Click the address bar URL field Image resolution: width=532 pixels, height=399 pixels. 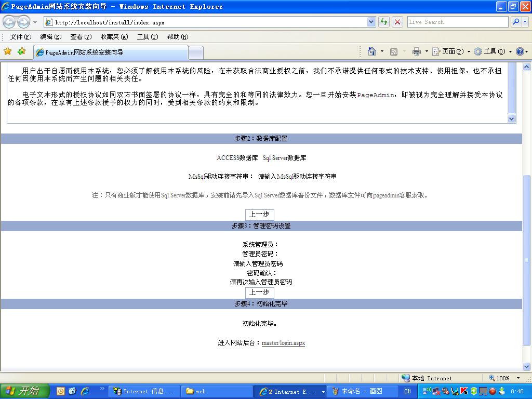point(206,22)
